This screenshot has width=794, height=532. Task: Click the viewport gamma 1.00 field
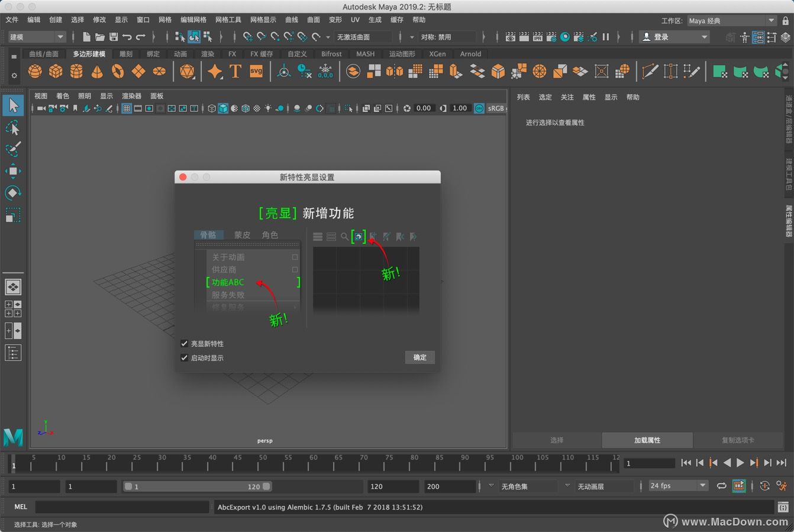coord(460,108)
